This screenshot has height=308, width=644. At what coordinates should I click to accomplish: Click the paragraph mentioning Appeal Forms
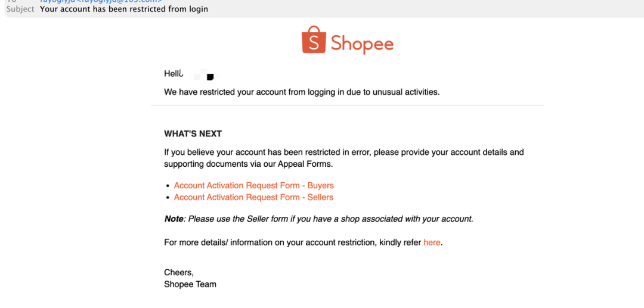343,158
